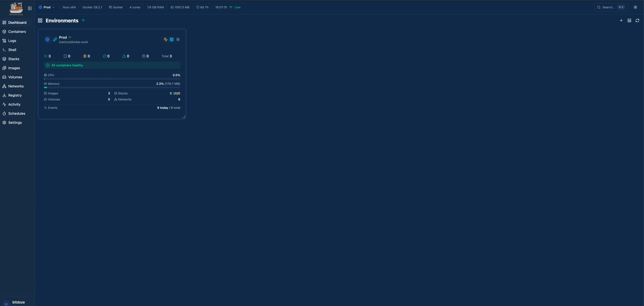644x306 pixels.
Task: Open the Schedules section
Action: pos(17,113)
